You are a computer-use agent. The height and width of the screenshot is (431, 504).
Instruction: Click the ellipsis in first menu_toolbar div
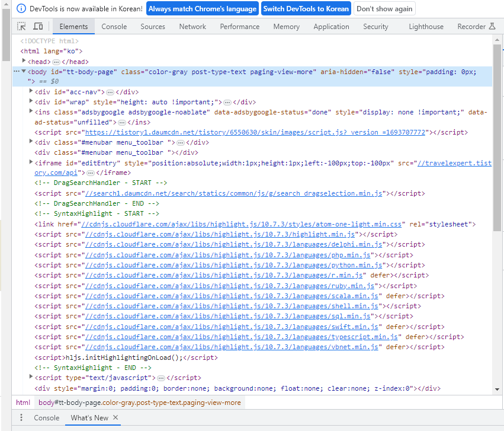click(181, 142)
